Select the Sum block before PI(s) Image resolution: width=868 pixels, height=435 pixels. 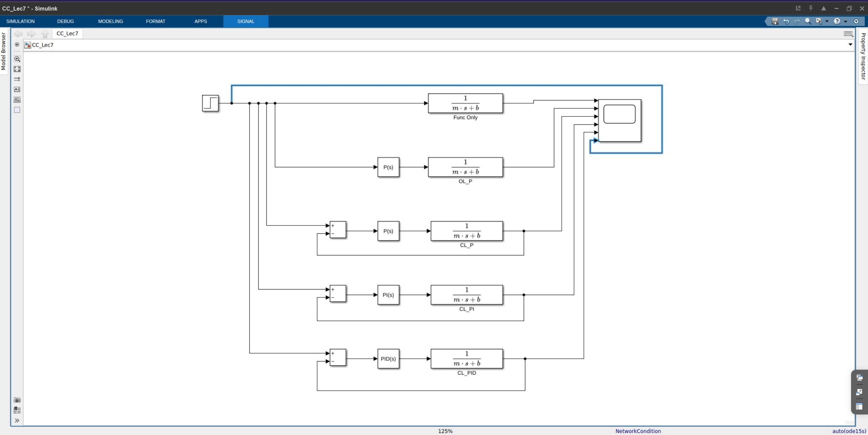point(338,293)
